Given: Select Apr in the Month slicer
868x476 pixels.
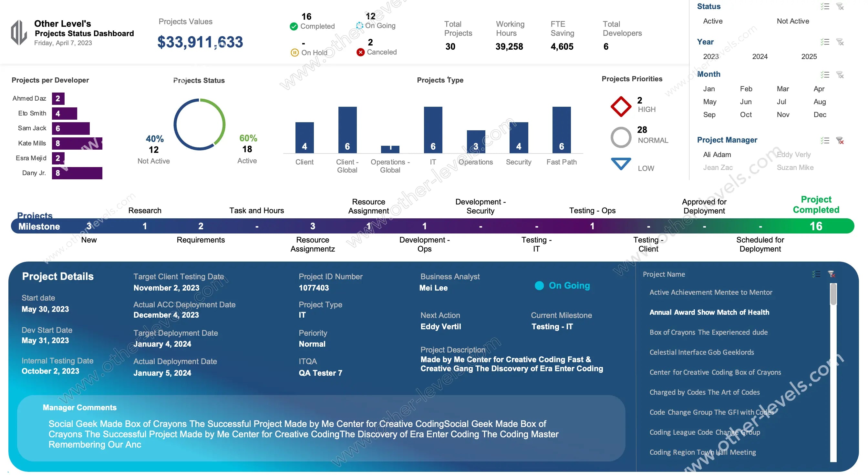Looking at the screenshot, I should point(819,89).
